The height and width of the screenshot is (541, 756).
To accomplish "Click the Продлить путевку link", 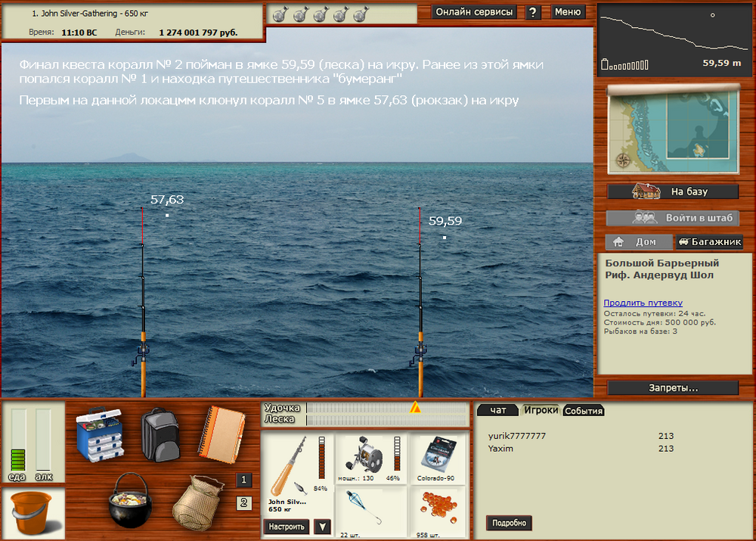I will pyautogui.click(x=643, y=303).
